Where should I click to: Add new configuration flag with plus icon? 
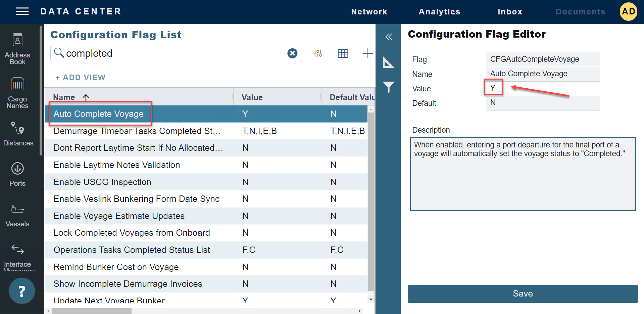coord(367,53)
